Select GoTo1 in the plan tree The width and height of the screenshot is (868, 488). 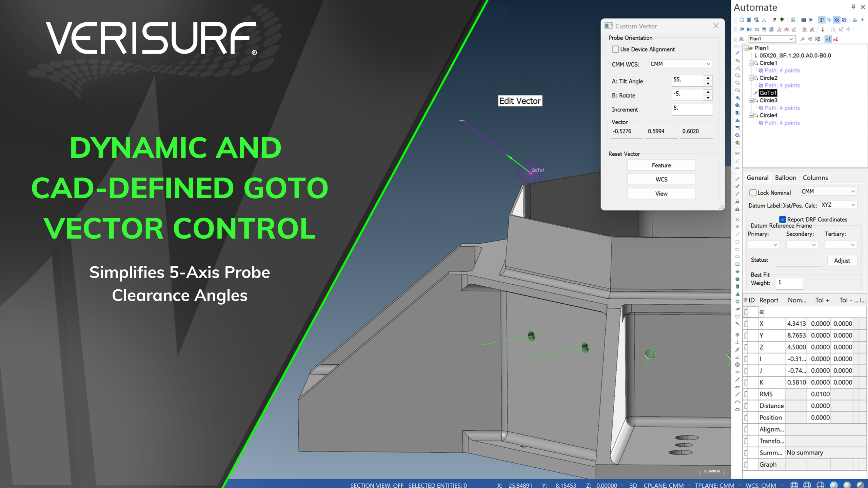pyautogui.click(x=768, y=93)
